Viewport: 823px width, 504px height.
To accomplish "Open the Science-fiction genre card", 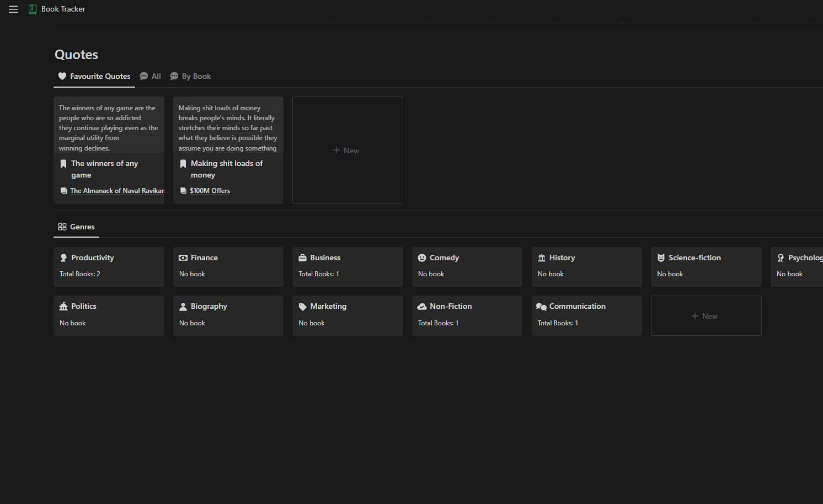I will point(706,267).
